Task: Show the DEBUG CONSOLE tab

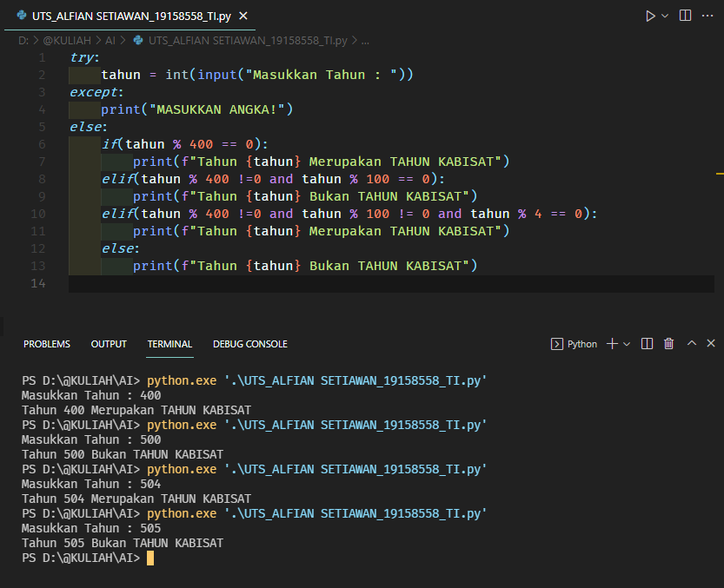Action: pyautogui.click(x=250, y=344)
